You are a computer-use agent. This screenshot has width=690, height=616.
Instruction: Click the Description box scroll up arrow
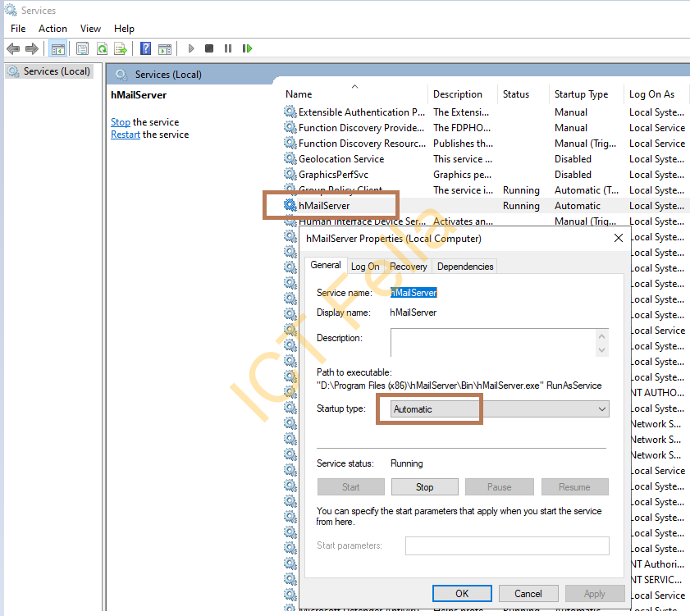point(602,336)
